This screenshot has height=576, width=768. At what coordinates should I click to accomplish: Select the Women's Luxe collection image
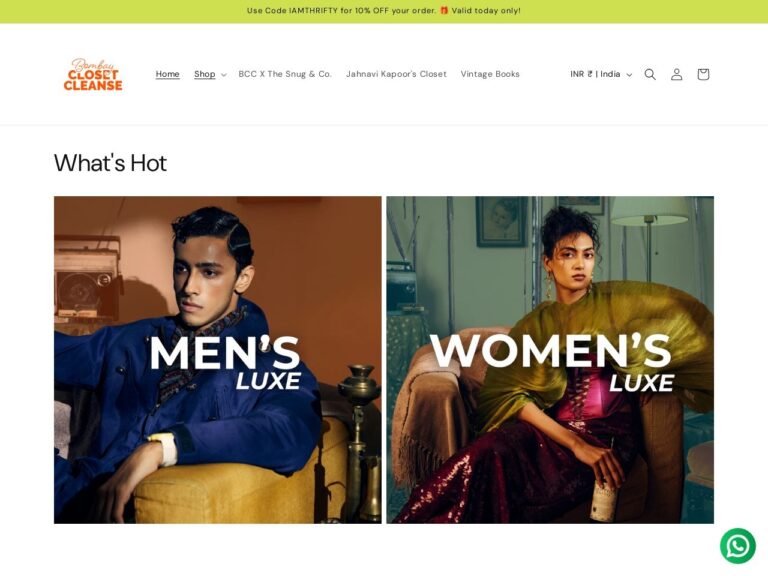coord(550,360)
